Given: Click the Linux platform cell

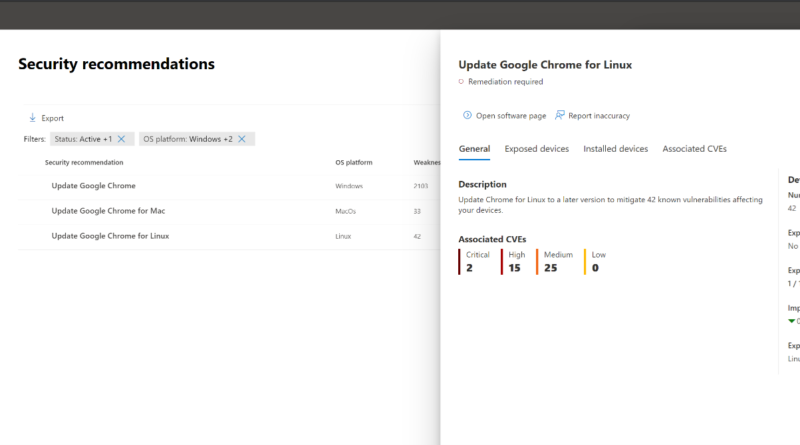Looking at the screenshot, I should click(343, 236).
